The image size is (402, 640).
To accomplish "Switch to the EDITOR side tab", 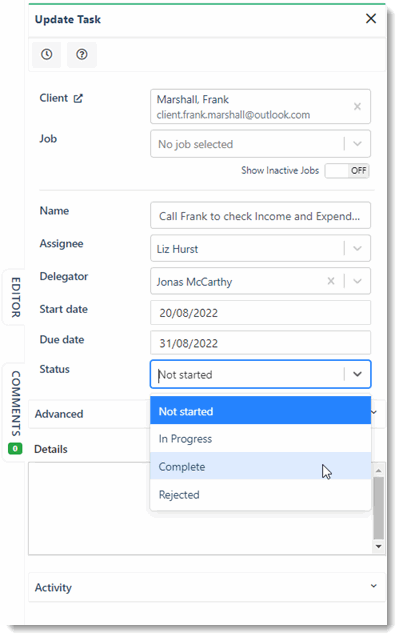I will (16, 297).
